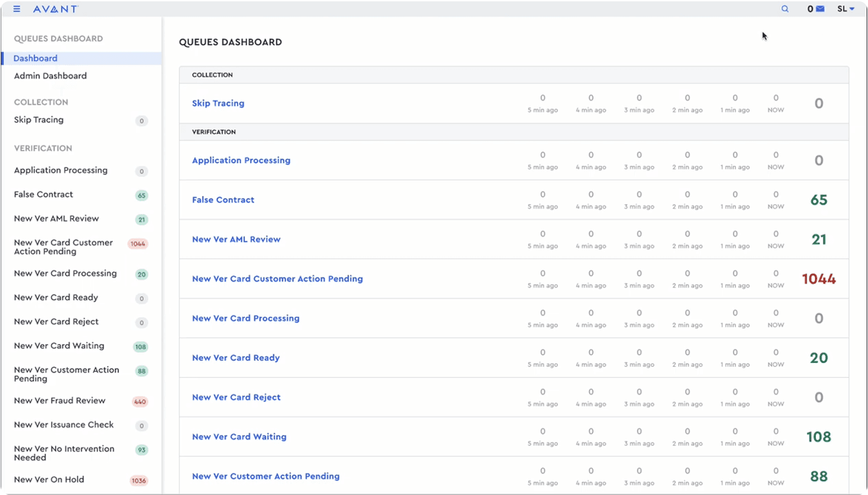Click the 1044 total count for Card Customer Action Pending row
868x495 pixels.
coord(818,278)
